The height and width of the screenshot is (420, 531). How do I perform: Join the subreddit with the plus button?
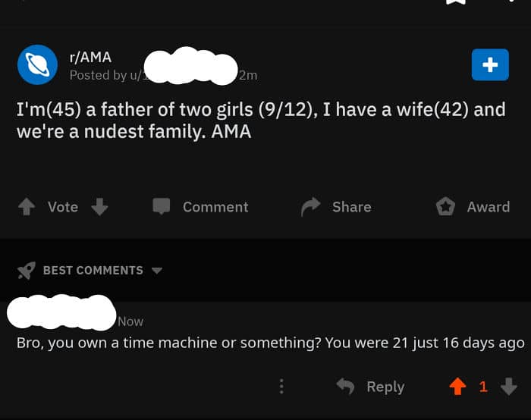(x=490, y=65)
